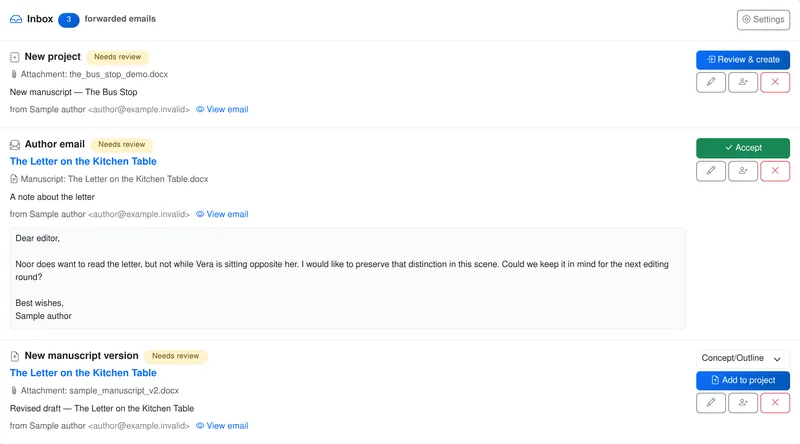View email for A note about the letter

222,214
